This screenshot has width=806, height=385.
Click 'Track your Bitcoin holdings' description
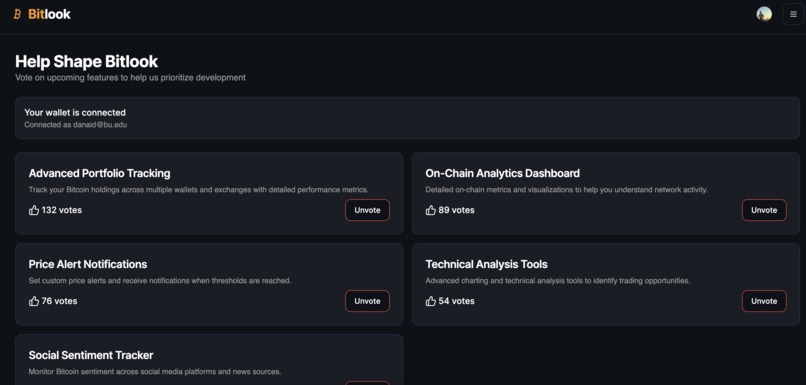pos(198,190)
